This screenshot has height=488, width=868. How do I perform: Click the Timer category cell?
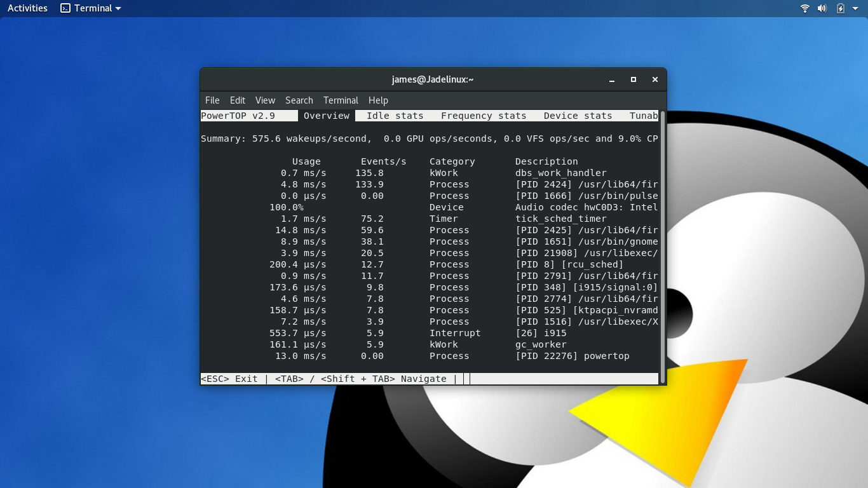[444, 219]
